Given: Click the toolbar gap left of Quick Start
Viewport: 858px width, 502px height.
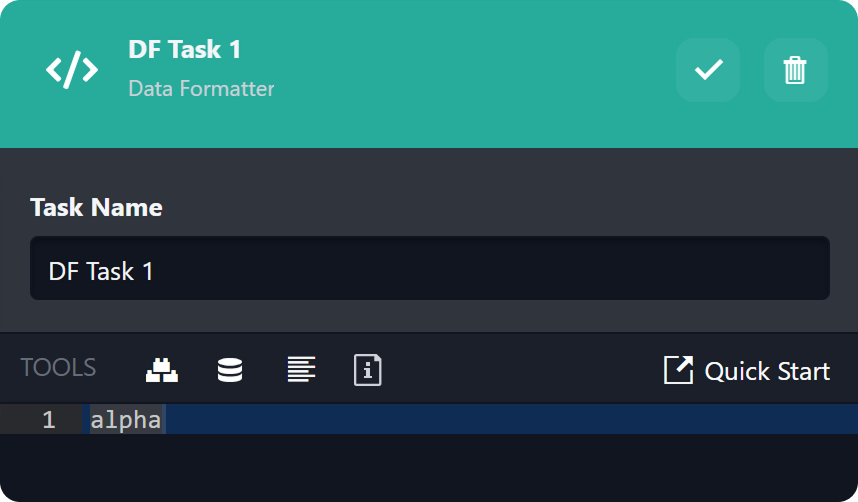Looking at the screenshot, I should pyautogui.click(x=520, y=370).
